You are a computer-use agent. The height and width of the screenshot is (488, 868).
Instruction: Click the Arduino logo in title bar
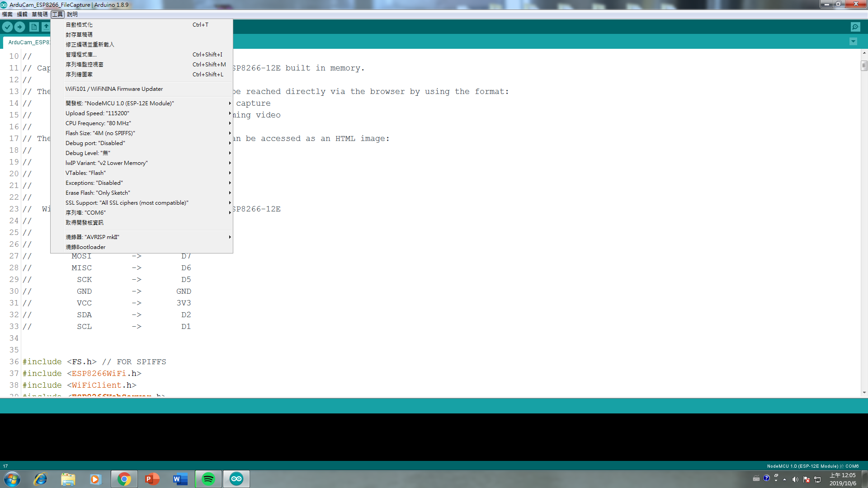point(4,5)
